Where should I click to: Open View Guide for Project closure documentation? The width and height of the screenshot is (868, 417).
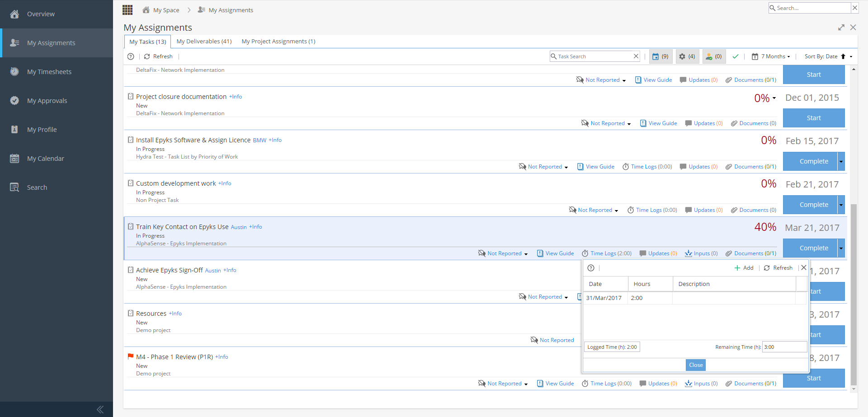(659, 123)
